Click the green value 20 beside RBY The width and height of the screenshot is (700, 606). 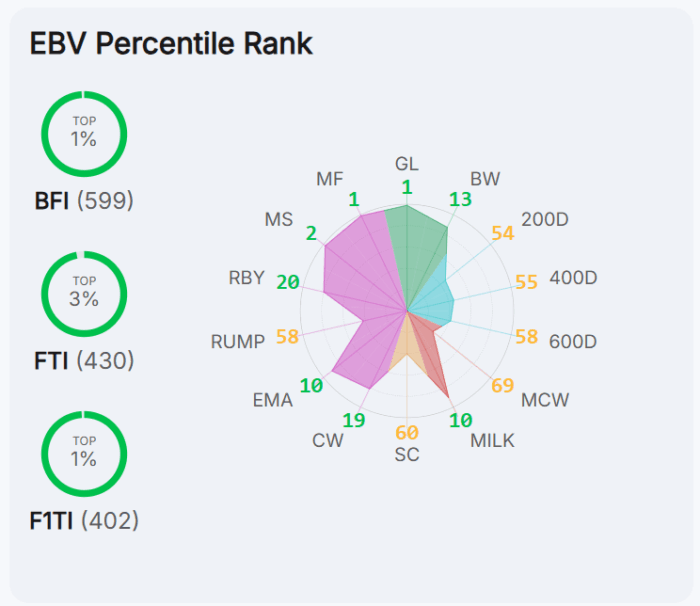(288, 282)
